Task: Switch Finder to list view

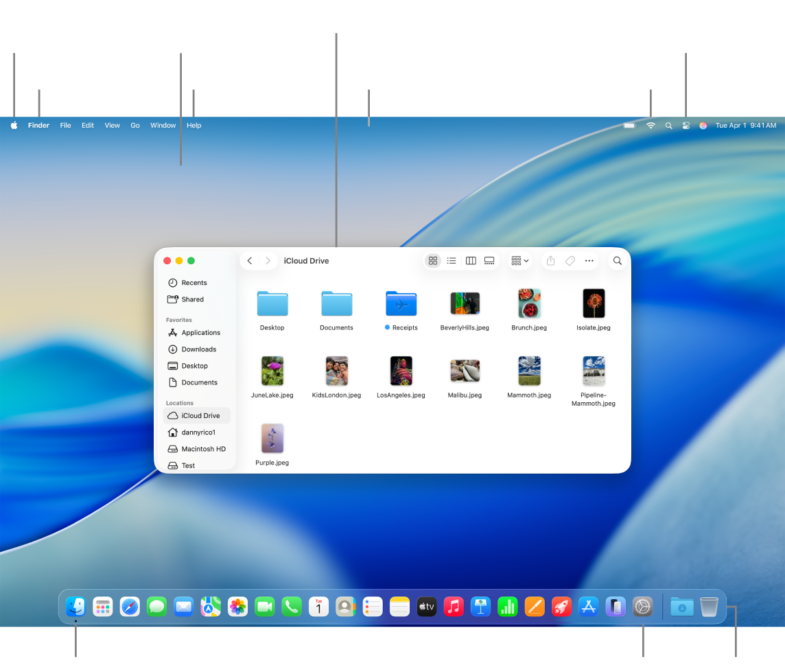Action: (452, 261)
